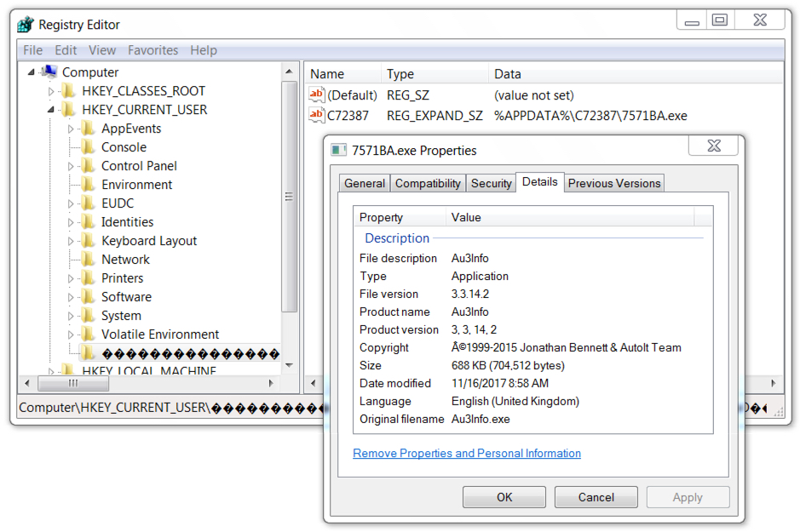Click the Computer icon in the tree
This screenshot has width=800, height=532.
pos(49,72)
